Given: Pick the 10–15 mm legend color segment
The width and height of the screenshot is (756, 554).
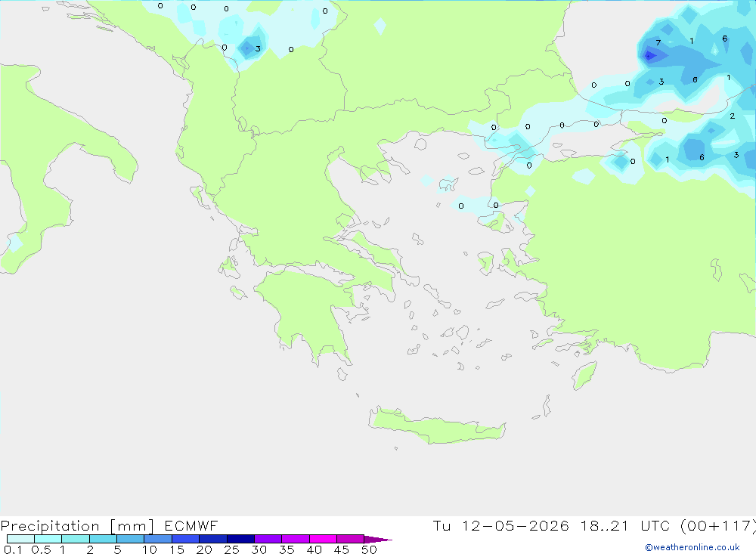Looking at the screenshot, I should tap(158, 539).
